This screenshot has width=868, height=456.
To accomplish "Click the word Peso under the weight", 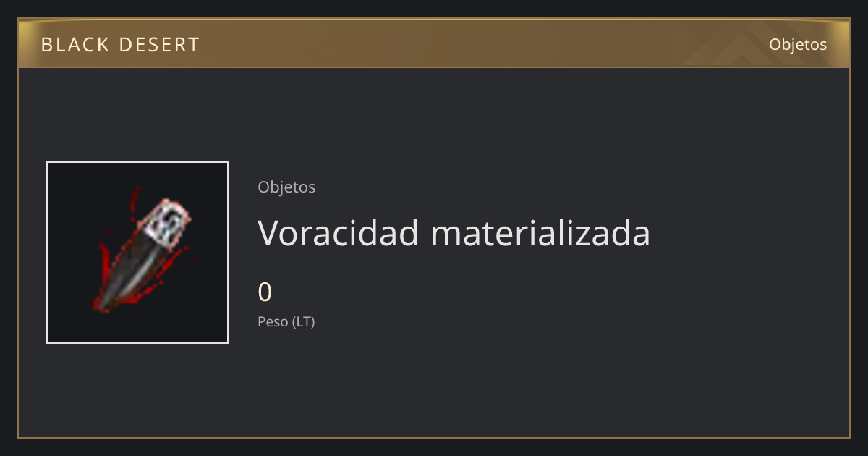I will pos(273,322).
